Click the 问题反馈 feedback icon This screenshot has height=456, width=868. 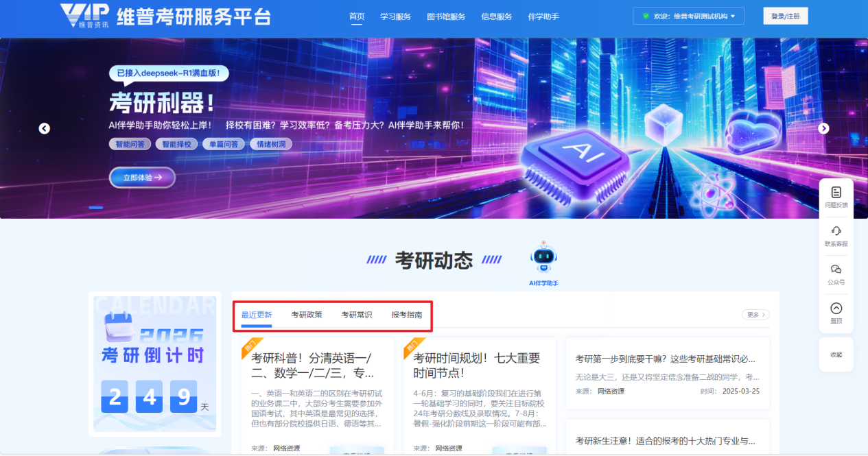836,193
